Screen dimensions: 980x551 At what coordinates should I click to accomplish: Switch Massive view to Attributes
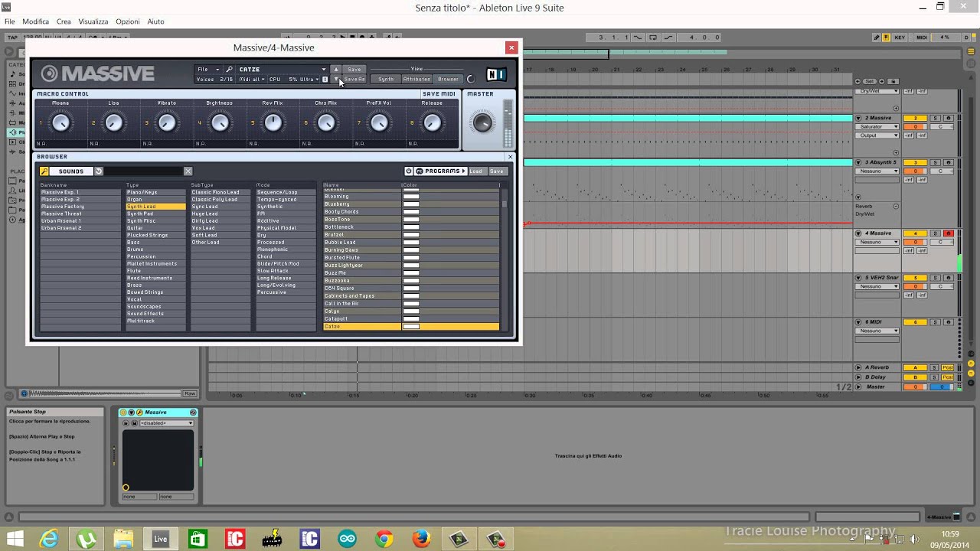click(x=416, y=79)
